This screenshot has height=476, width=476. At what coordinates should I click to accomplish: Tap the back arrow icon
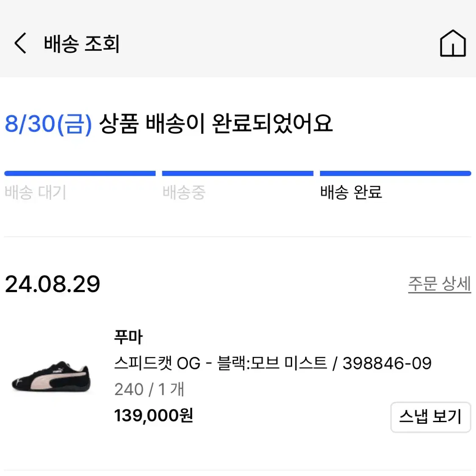coord(21,43)
